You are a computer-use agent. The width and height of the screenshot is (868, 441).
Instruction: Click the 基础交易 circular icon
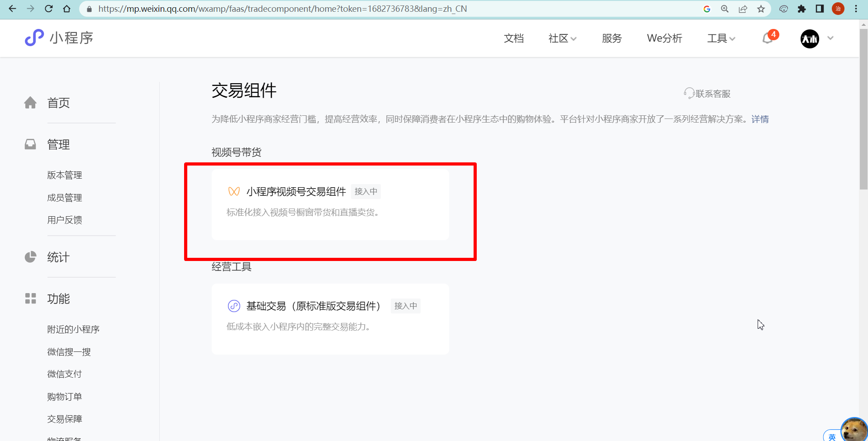coord(234,306)
